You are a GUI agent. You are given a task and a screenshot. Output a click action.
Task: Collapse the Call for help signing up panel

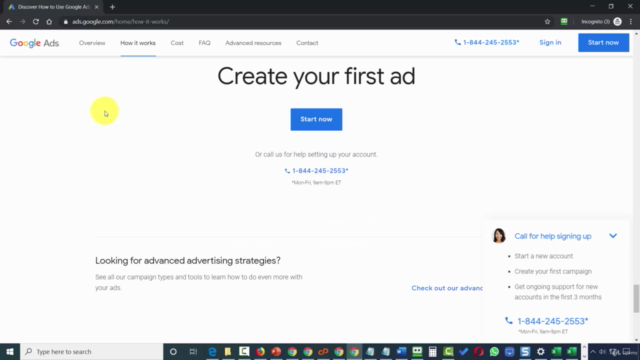(x=613, y=236)
